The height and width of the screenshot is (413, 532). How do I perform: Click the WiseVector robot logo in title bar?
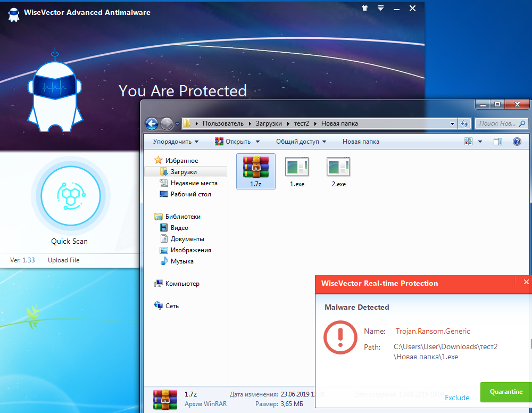14,14
